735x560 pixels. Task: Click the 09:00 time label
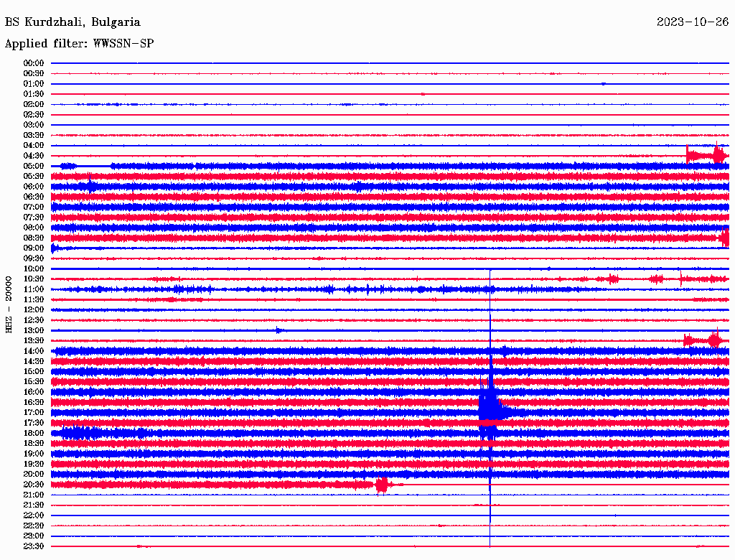coord(33,248)
